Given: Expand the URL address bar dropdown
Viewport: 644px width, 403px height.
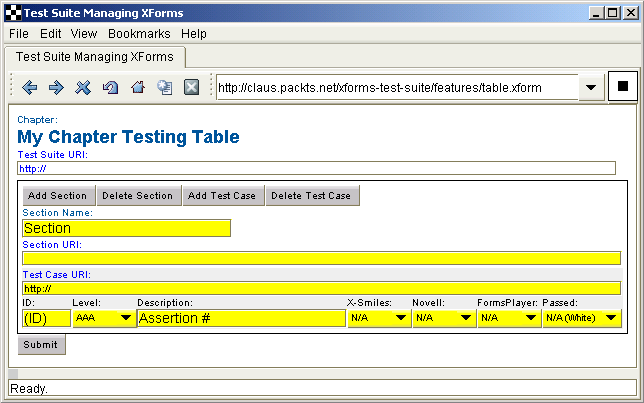Looking at the screenshot, I should (x=592, y=88).
